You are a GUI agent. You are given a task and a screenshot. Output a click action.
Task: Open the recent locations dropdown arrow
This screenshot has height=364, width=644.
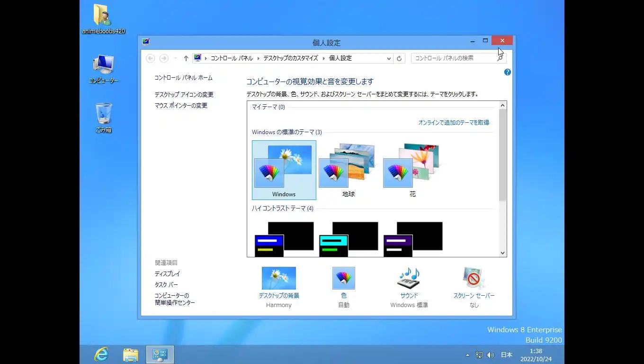(x=175, y=58)
